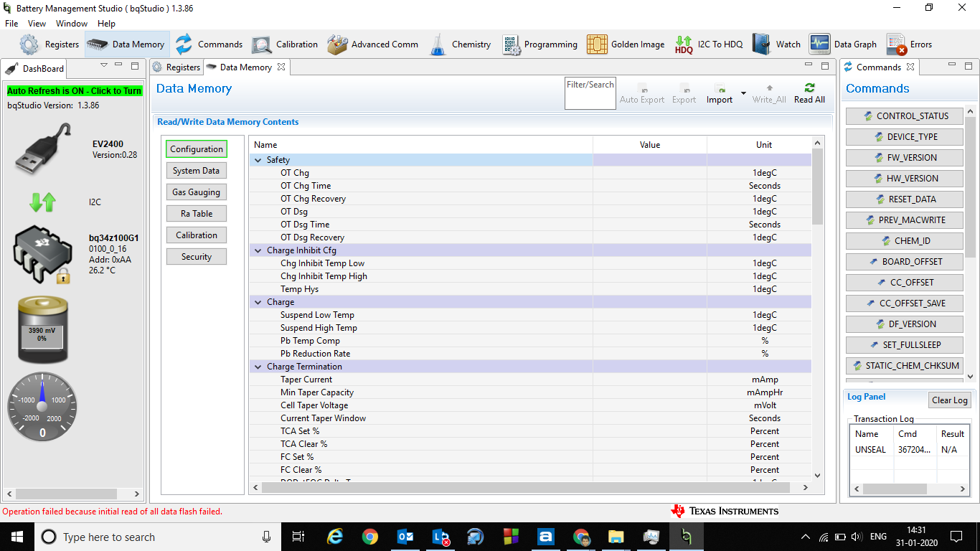Open the Window menu
Viewport: 980px width, 551px height.
pos(72,24)
